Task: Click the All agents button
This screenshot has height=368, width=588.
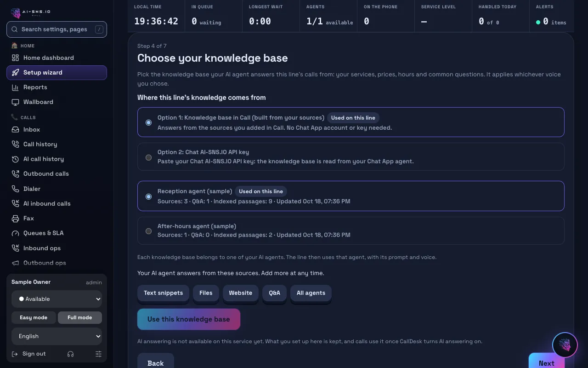Action: pos(311,293)
